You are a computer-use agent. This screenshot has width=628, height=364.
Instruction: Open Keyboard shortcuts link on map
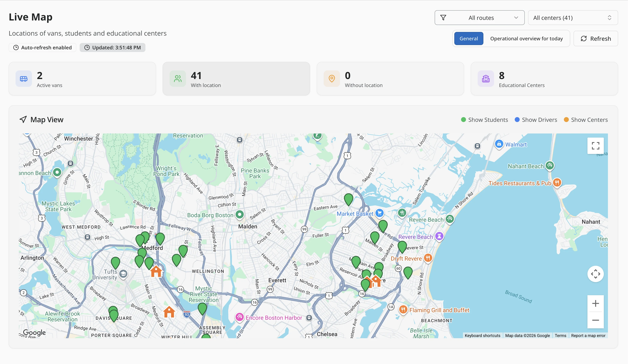482,336
